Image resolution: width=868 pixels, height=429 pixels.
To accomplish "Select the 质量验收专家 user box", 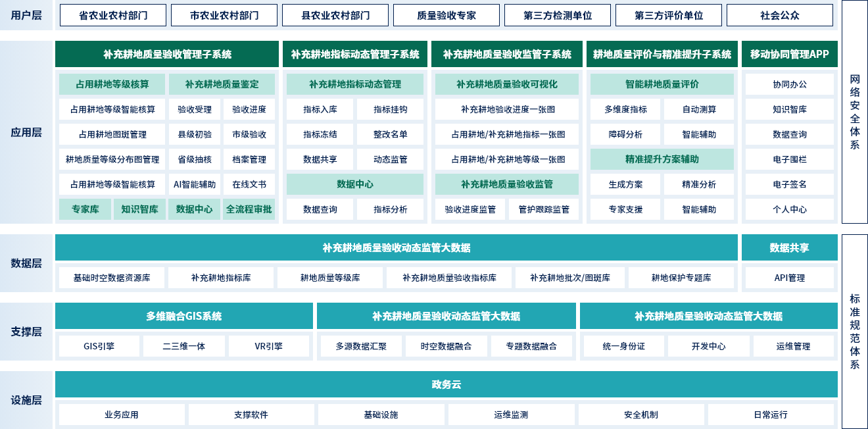I will [446, 15].
